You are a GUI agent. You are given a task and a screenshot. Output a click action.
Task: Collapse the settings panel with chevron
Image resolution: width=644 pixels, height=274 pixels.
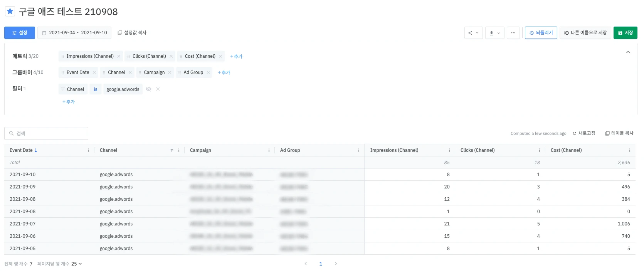pyautogui.click(x=628, y=52)
